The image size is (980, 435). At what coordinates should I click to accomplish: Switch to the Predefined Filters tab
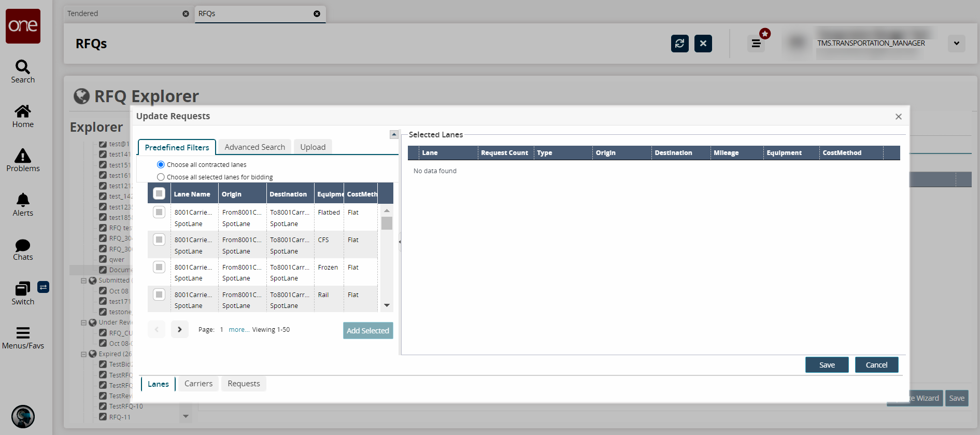coord(177,147)
